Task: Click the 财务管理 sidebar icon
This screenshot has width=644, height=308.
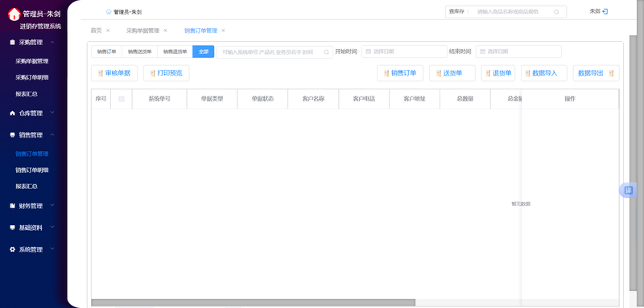Action: pyautogui.click(x=12, y=206)
